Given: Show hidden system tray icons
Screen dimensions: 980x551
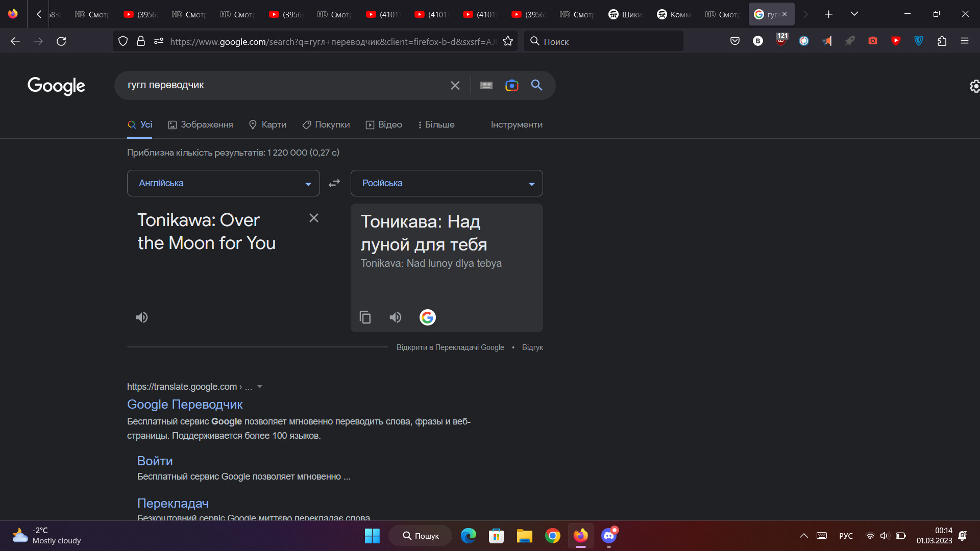Looking at the screenshot, I should pos(803,536).
